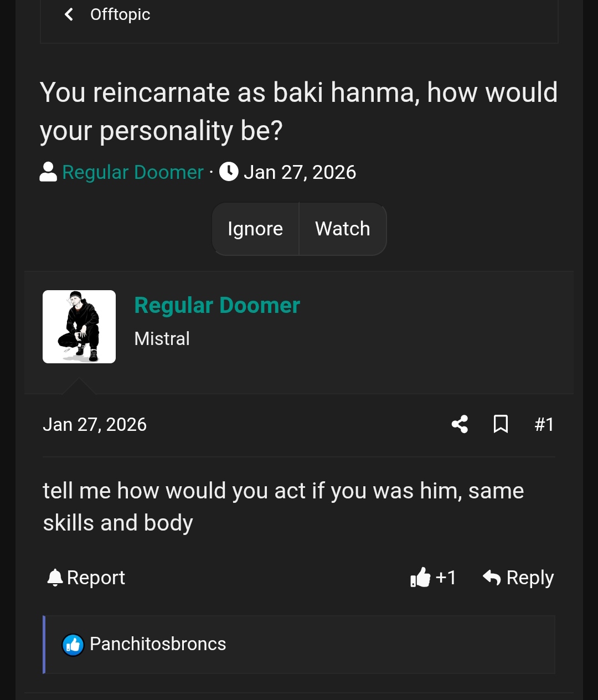
Task: Click the thread start date in the header
Action: click(x=300, y=172)
